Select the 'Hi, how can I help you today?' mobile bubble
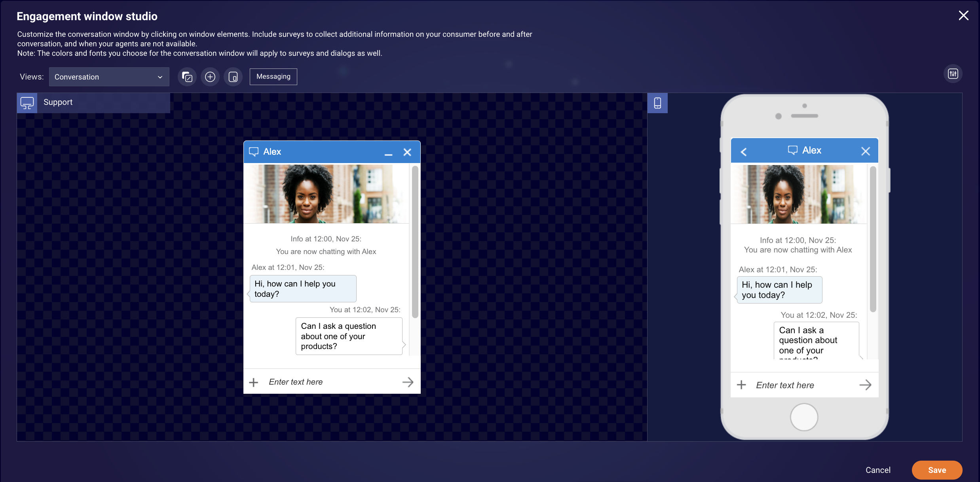Screen dimensions: 980x482 point(779,290)
